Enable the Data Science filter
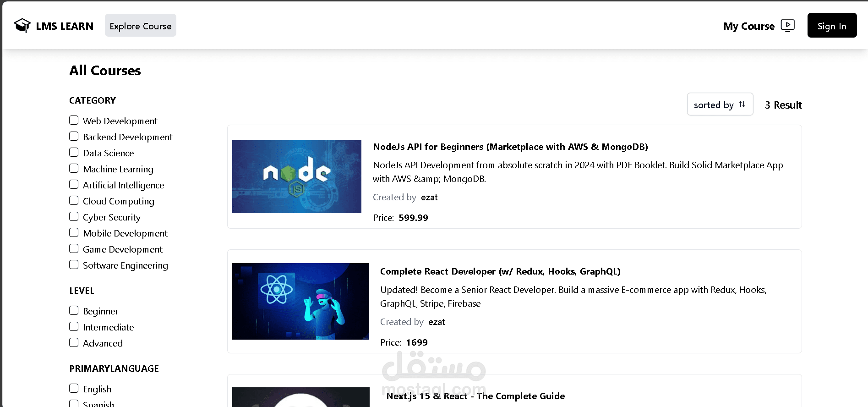 74,152
